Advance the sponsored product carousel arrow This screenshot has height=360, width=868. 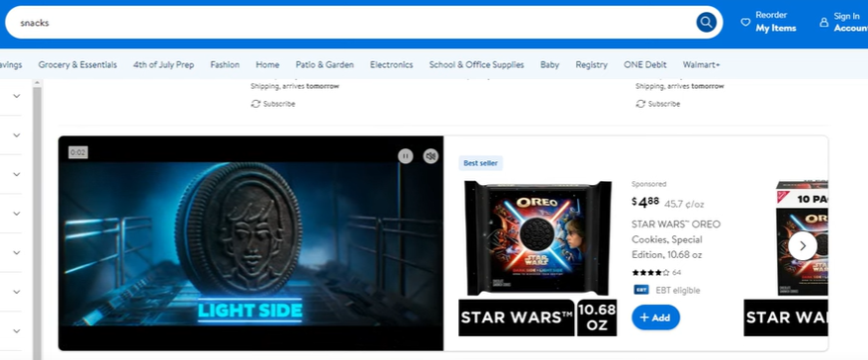[x=802, y=245]
